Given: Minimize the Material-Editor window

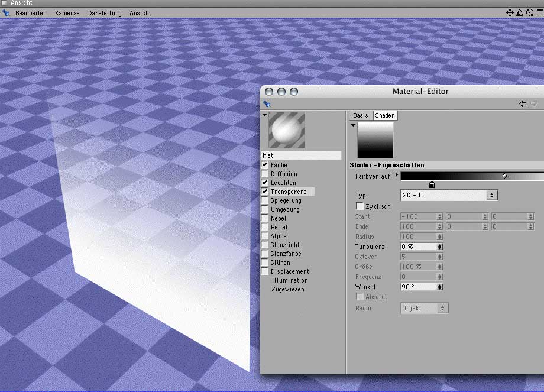Looking at the screenshot, I should click(281, 92).
